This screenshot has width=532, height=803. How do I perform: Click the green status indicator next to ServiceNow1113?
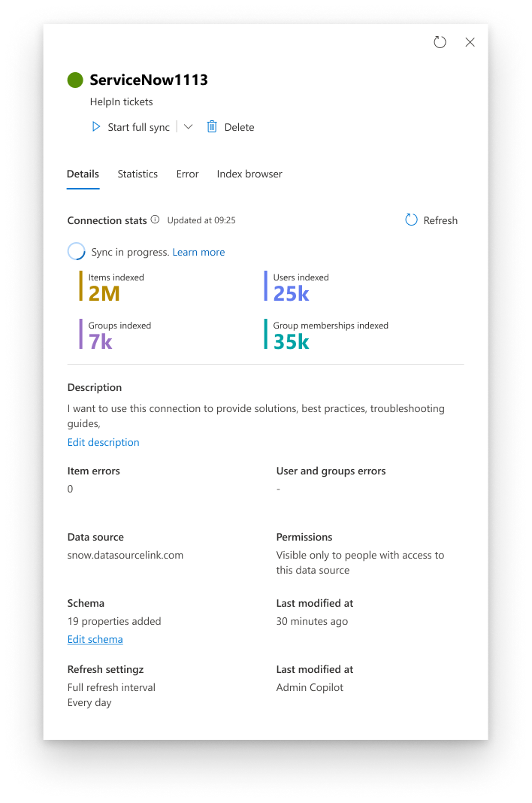click(74, 79)
